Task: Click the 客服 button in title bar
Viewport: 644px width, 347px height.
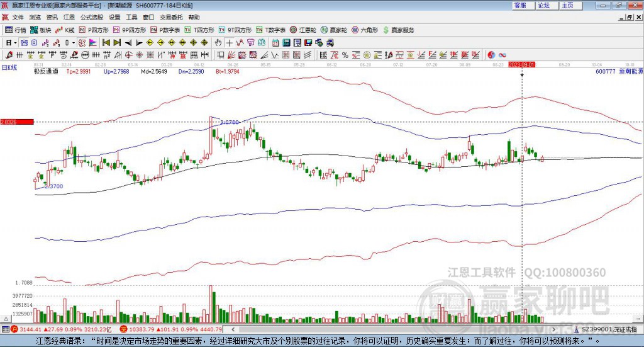Action: coord(524,5)
